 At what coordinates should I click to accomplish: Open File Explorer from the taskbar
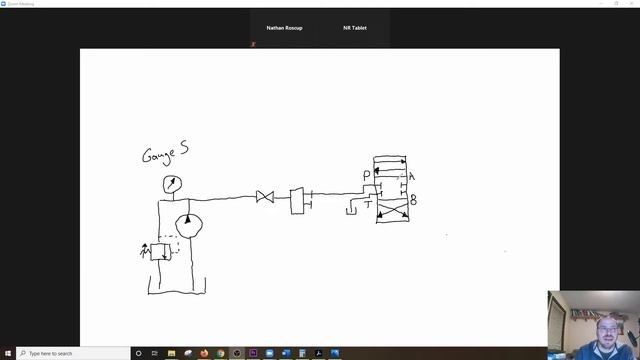click(x=171, y=353)
